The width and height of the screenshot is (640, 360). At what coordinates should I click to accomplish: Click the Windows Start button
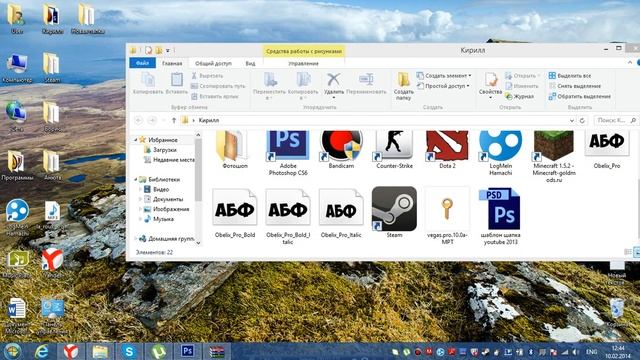12,351
